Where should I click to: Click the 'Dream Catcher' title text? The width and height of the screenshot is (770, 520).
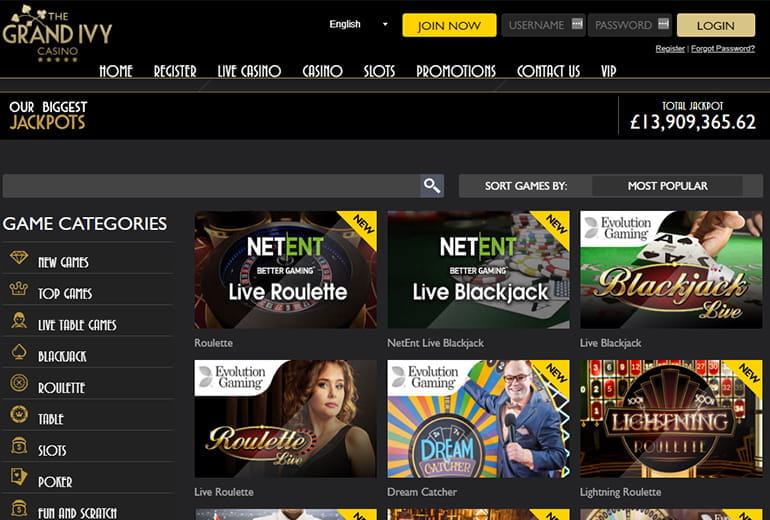(x=422, y=492)
